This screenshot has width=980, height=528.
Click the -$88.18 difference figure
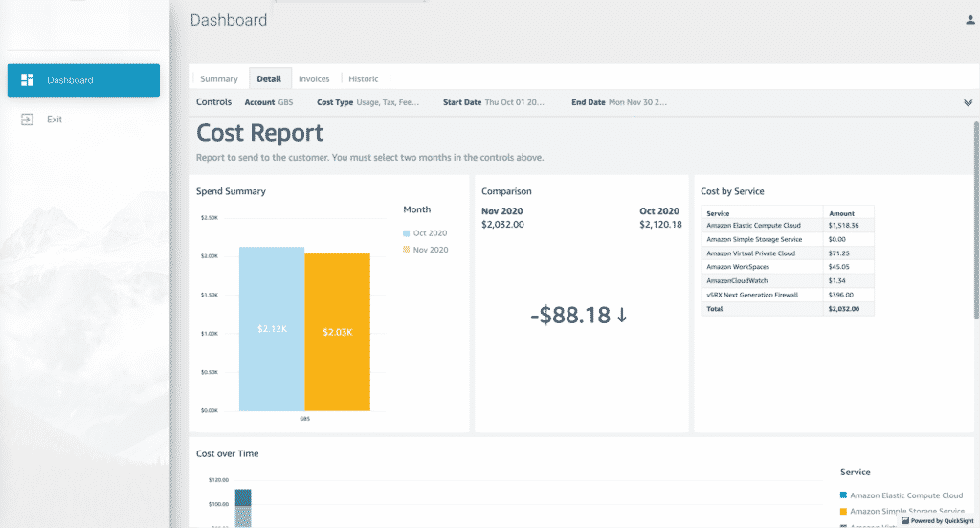point(570,315)
